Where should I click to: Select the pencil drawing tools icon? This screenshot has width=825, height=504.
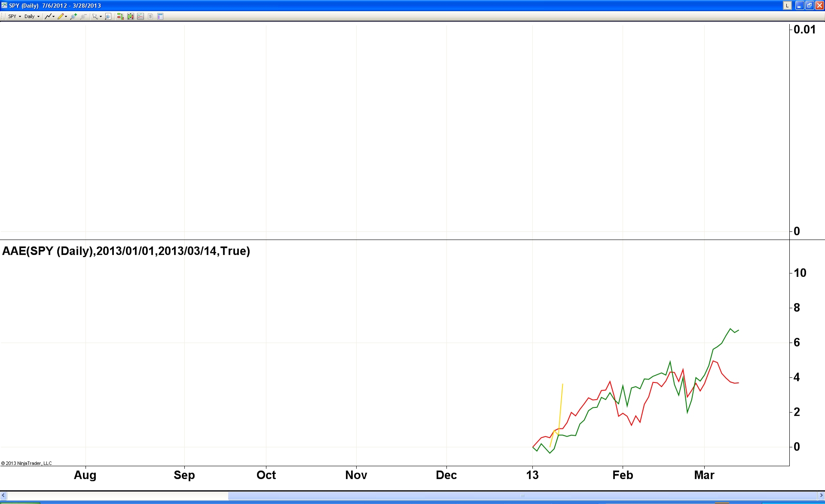[61, 16]
